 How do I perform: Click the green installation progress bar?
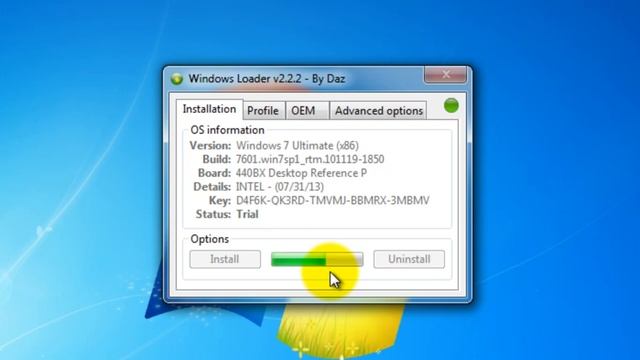point(317,259)
